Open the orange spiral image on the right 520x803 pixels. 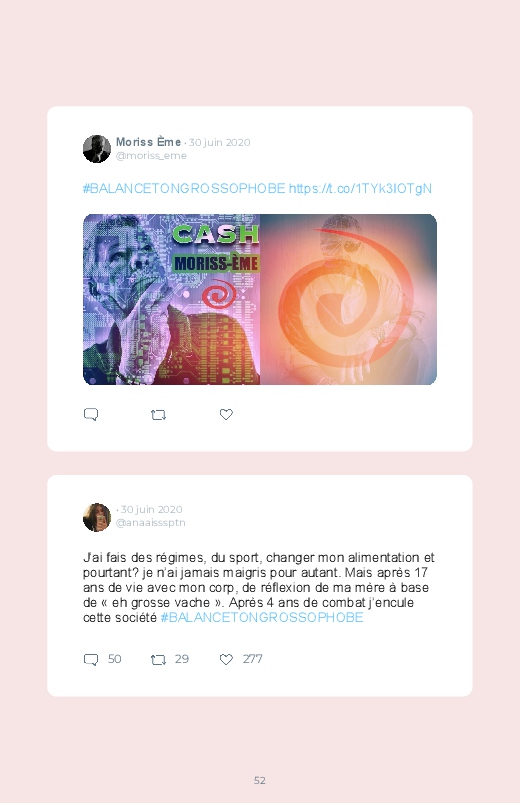point(348,299)
